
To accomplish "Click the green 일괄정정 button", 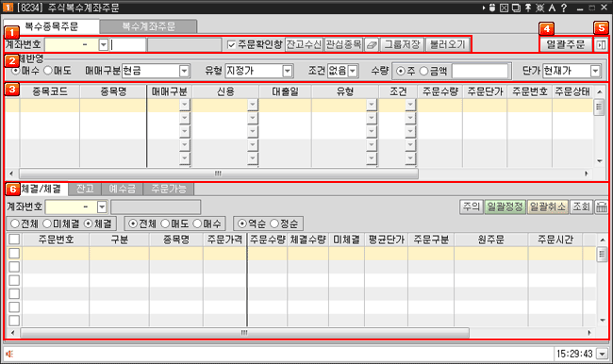I will 505,207.
